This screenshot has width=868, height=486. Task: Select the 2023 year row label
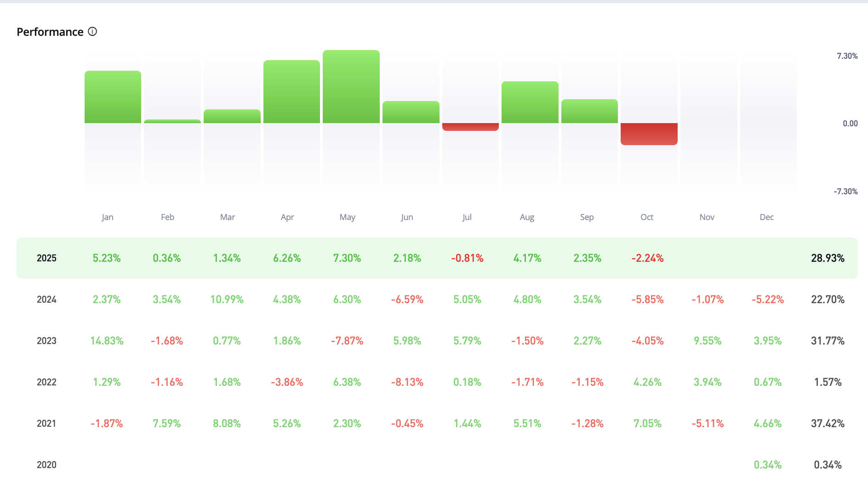(46, 341)
